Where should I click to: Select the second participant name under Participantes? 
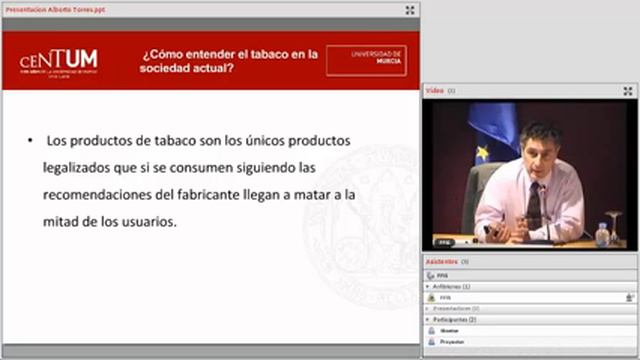tap(452, 342)
